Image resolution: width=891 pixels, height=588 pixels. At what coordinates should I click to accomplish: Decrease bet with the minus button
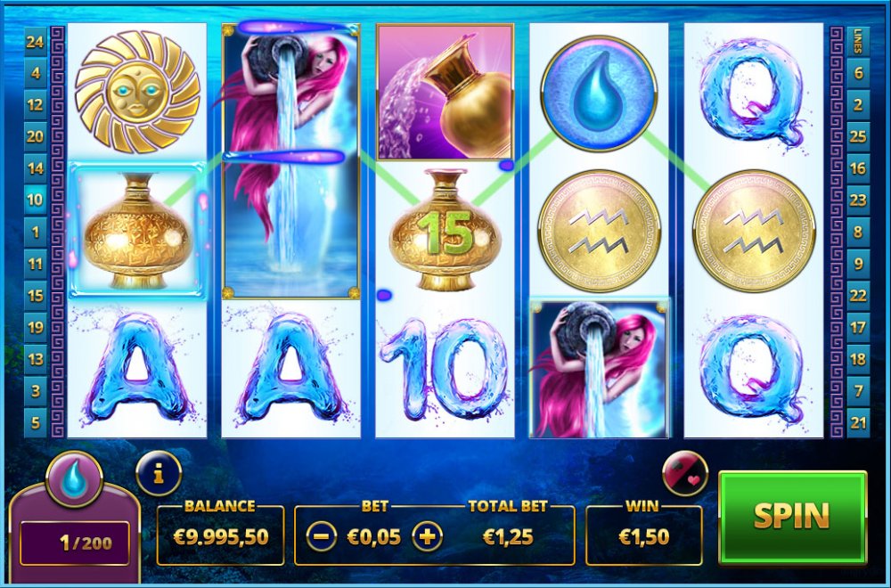pos(321,536)
